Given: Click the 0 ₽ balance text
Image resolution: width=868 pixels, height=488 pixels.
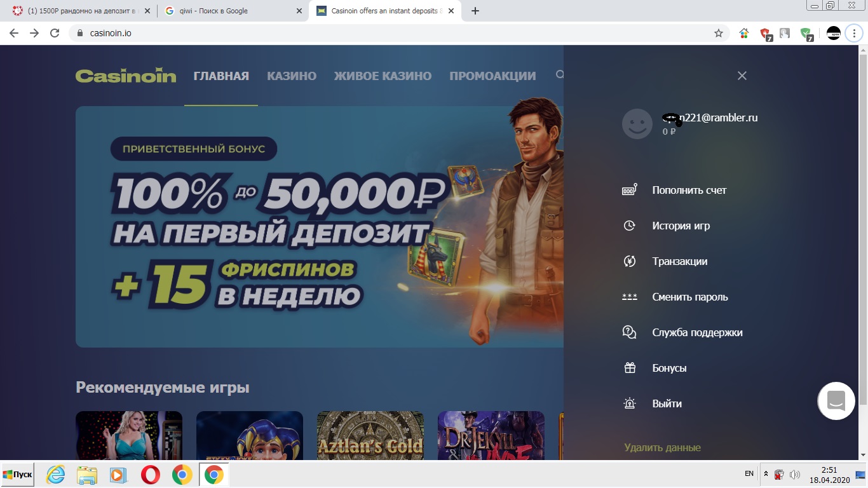Looking at the screenshot, I should coord(669,132).
